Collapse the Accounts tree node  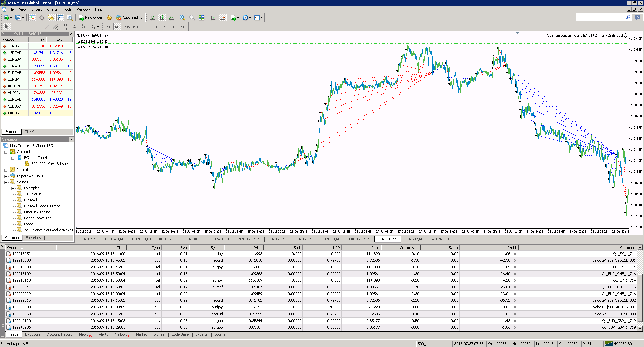pos(6,152)
